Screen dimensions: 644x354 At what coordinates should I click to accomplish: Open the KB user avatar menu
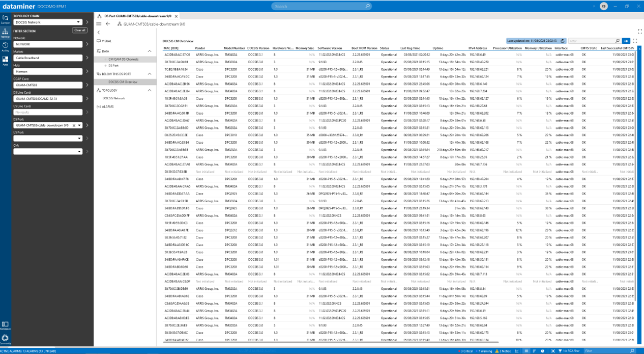(603, 6)
